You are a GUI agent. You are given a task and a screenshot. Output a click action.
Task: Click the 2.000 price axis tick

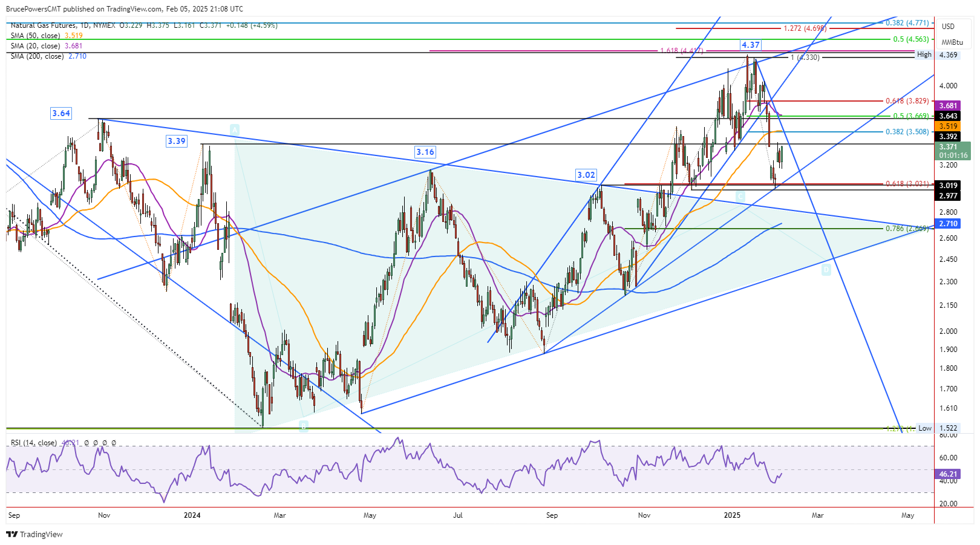pos(948,331)
